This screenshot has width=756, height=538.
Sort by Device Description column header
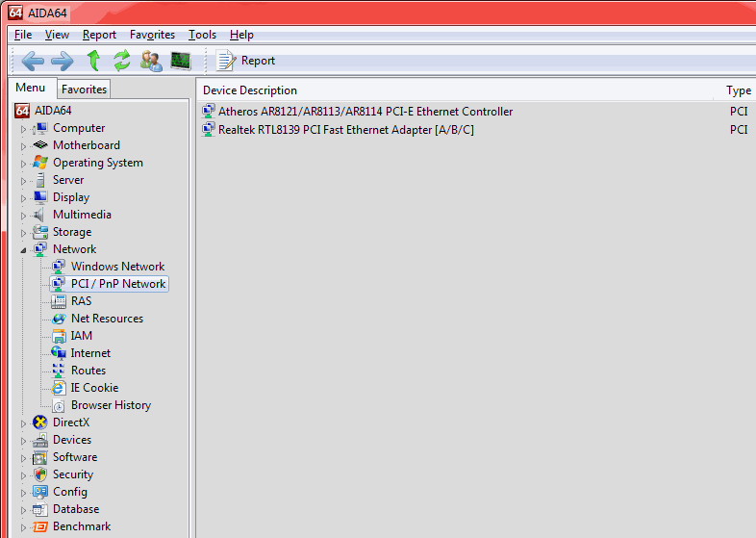pos(250,90)
